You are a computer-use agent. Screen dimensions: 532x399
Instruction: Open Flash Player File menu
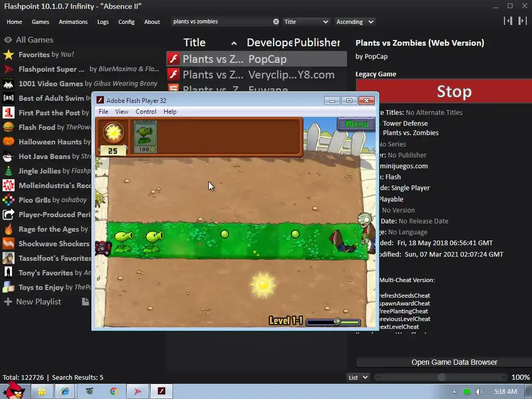click(x=103, y=112)
